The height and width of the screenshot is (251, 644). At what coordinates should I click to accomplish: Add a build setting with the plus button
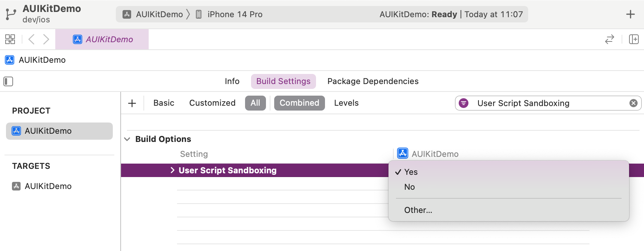pyautogui.click(x=132, y=103)
